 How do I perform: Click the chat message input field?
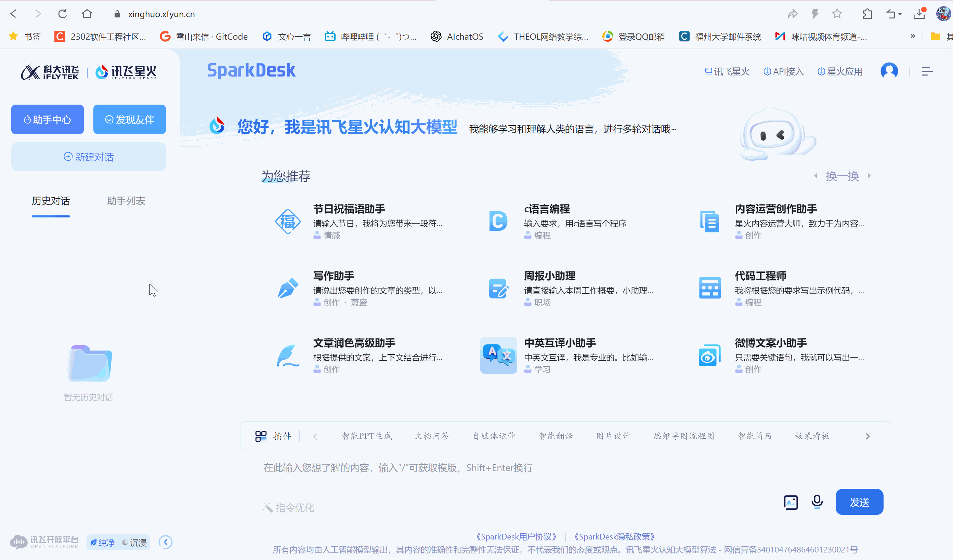tap(565, 468)
